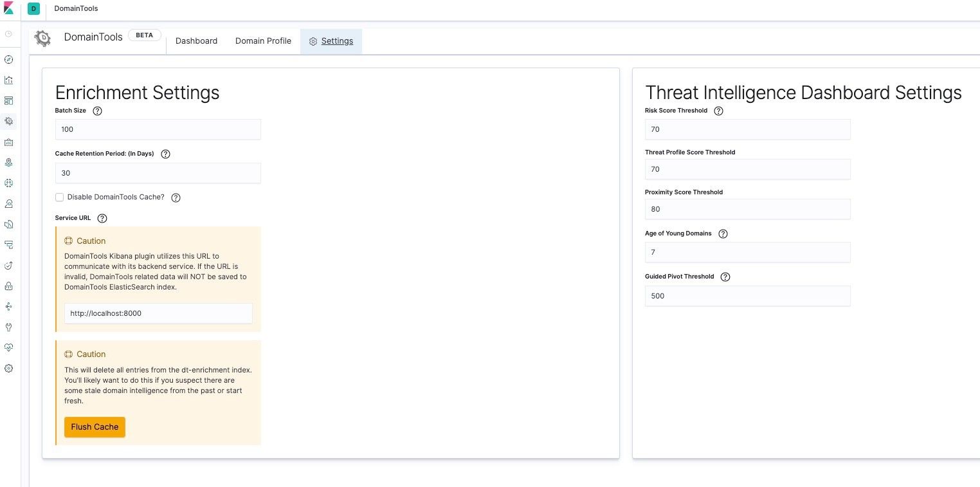Screen dimensions: 980x487
Task: Click the Flush Cache button
Action: [95, 427]
